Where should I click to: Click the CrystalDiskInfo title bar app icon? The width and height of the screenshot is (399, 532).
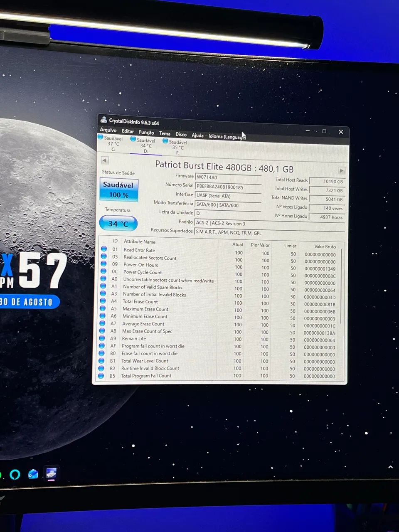[103, 120]
